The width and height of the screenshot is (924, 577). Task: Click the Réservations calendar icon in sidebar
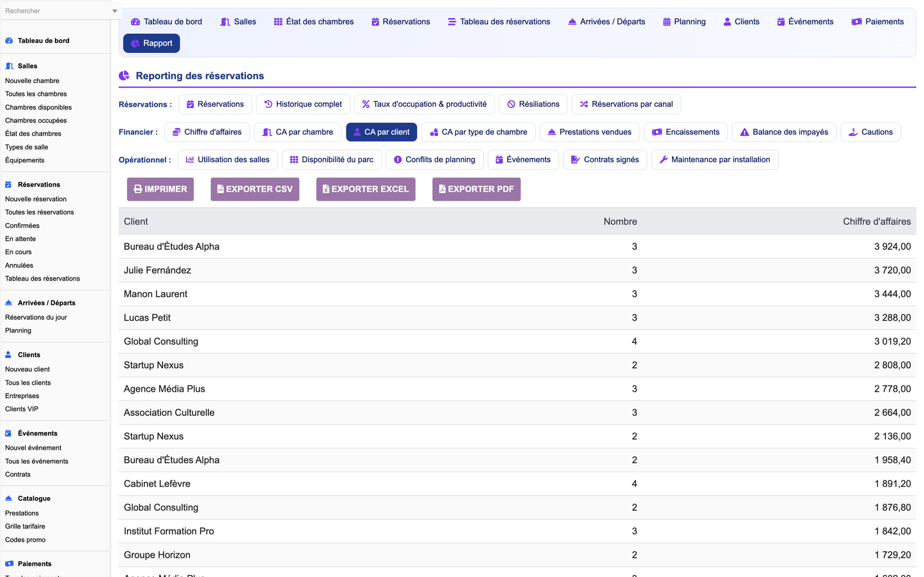point(9,185)
